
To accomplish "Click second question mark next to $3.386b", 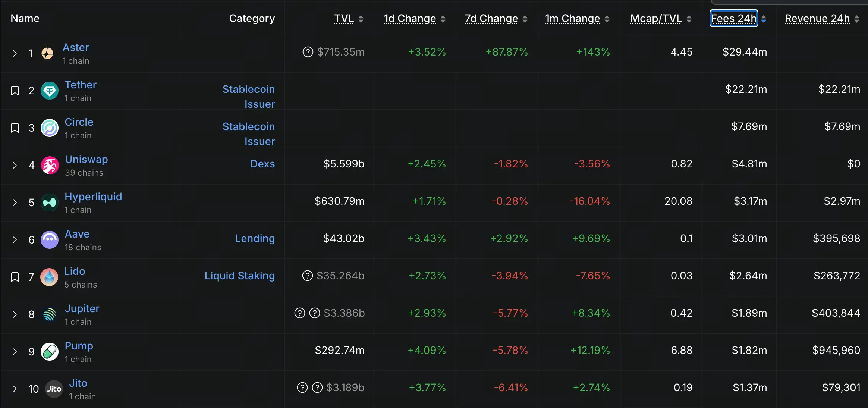I will coord(315,313).
